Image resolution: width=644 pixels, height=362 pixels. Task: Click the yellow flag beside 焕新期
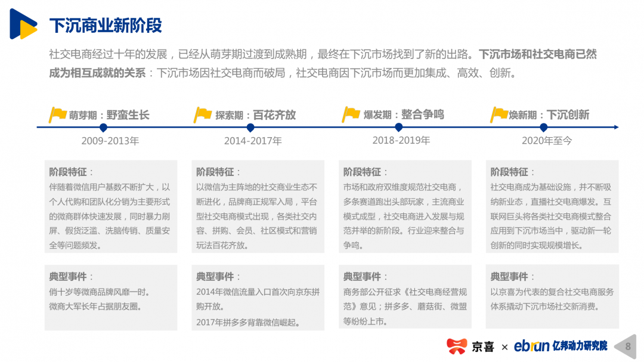point(499,115)
